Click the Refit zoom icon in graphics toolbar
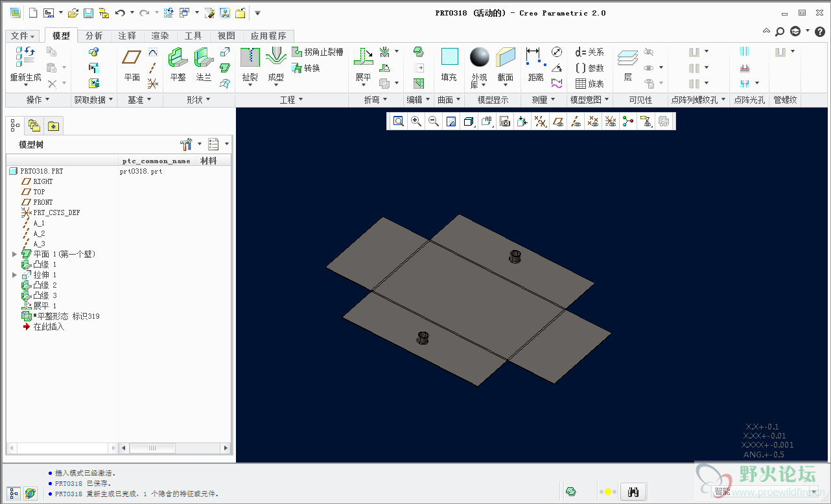The image size is (831, 504). click(398, 121)
